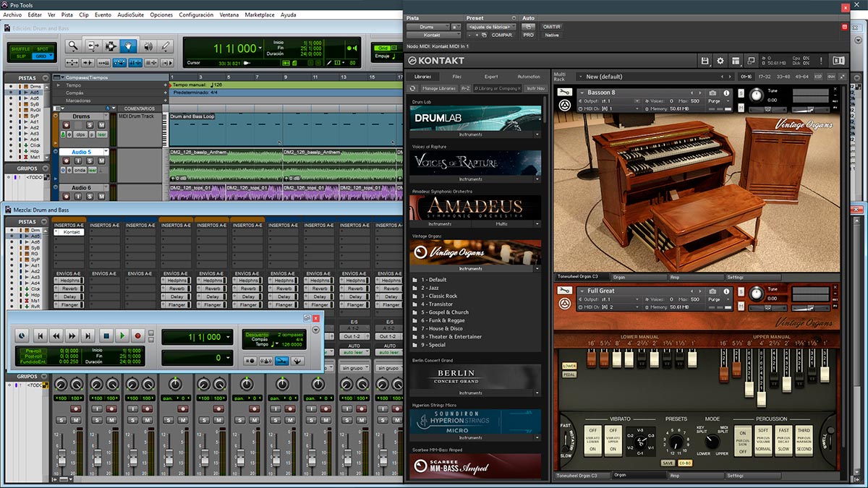Screen dimensions: 868x488
Task: Select the Grabber hand tool
Action: (129, 46)
